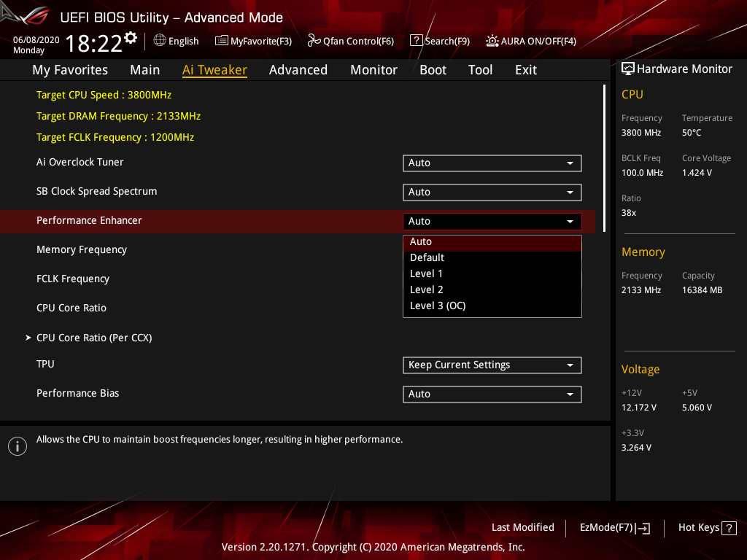Select the Memory Frequency setting label
747x560 pixels.
(82, 250)
